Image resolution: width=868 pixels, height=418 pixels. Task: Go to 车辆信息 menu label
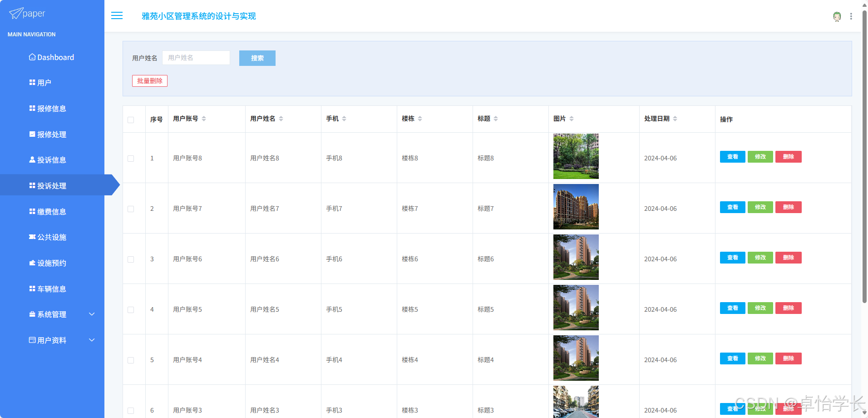pyautogui.click(x=52, y=289)
